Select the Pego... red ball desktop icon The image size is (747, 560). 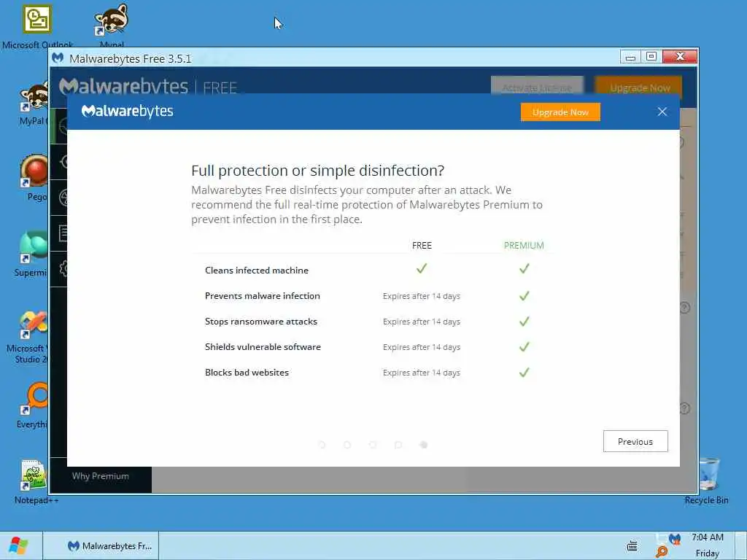(34, 171)
